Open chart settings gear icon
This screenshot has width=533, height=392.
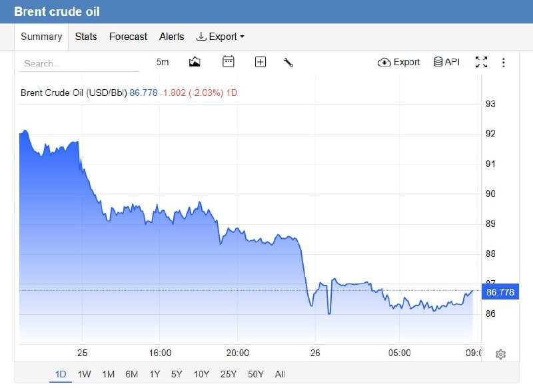tap(500, 354)
